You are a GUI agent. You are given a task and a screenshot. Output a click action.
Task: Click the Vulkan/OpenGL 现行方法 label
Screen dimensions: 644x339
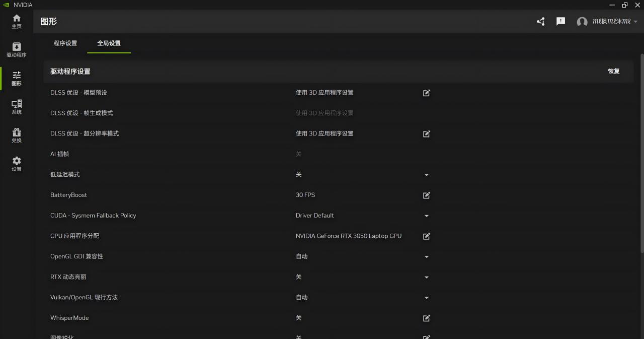click(84, 297)
